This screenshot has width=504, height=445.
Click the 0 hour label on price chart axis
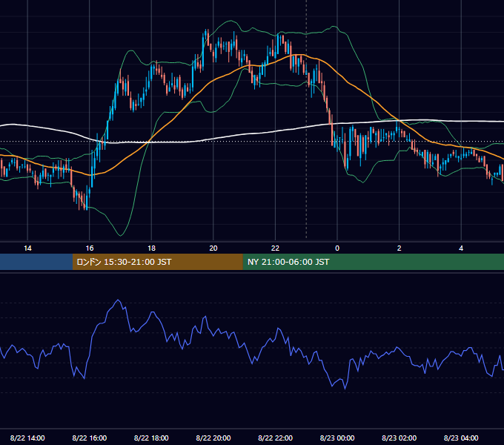337,248
